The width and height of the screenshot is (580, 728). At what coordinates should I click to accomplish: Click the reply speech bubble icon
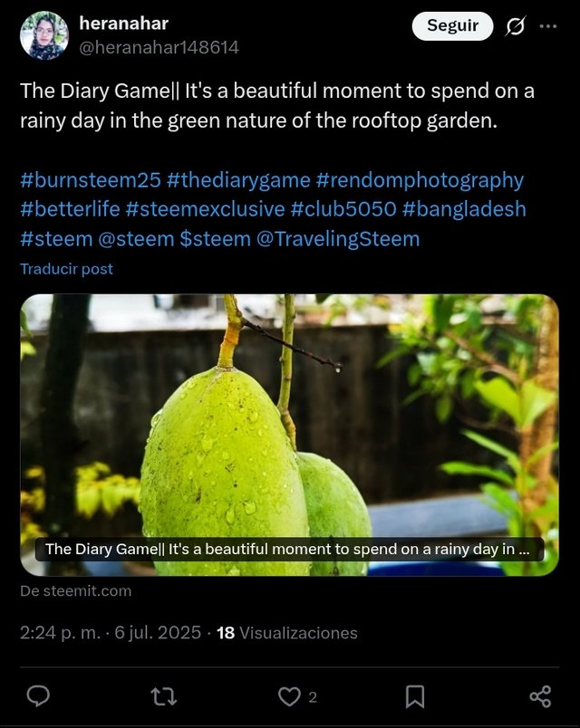click(38, 697)
